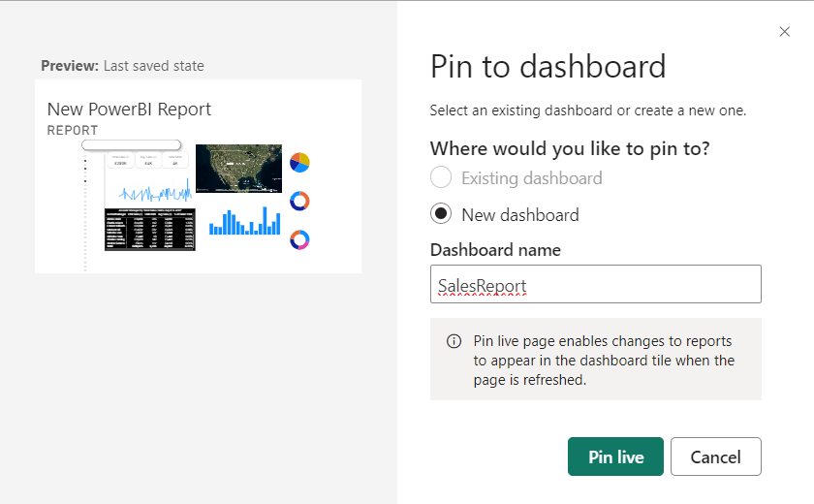Image resolution: width=814 pixels, height=504 pixels.
Task: Click the Pin live page information message
Action: 595,360
